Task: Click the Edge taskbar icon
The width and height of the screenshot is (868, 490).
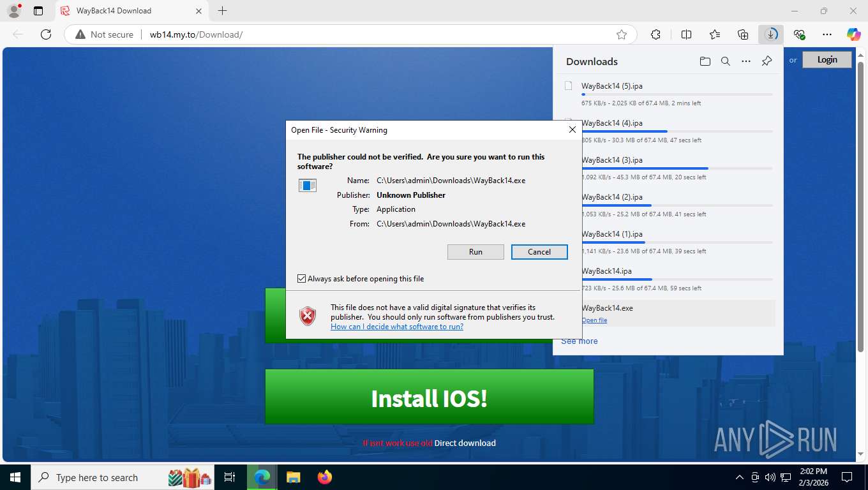Action: click(x=262, y=477)
